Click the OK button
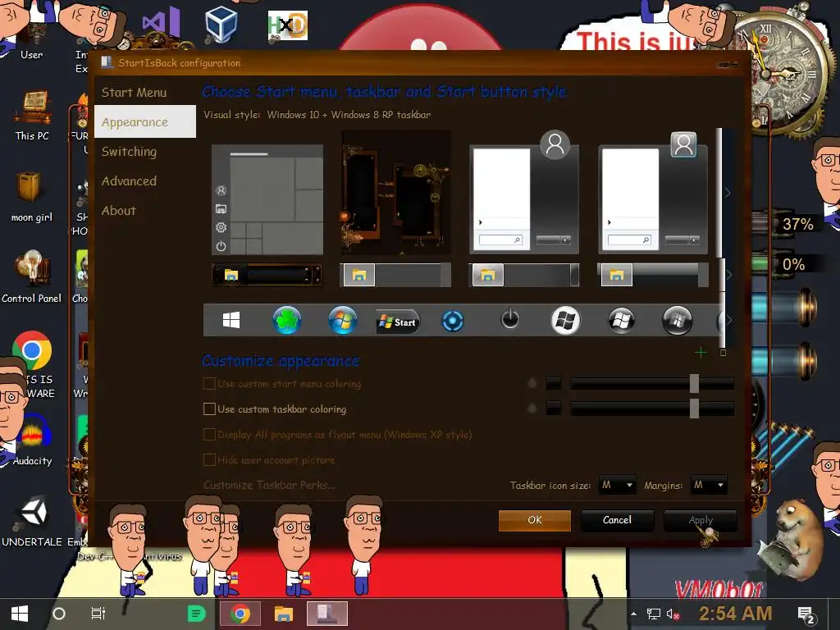The width and height of the screenshot is (840, 630). [535, 520]
